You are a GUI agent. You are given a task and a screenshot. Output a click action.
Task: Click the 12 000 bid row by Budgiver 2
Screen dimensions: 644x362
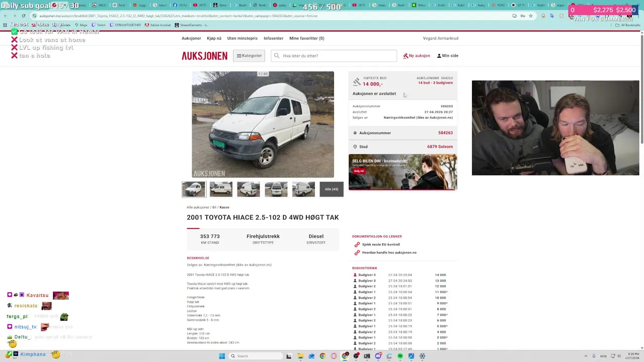(400, 286)
